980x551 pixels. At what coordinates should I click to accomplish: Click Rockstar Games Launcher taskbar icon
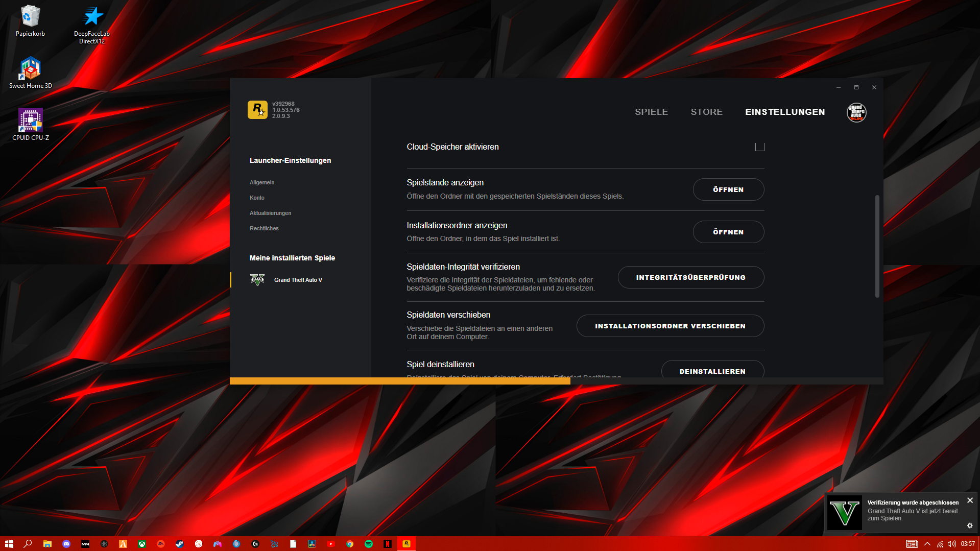click(407, 544)
